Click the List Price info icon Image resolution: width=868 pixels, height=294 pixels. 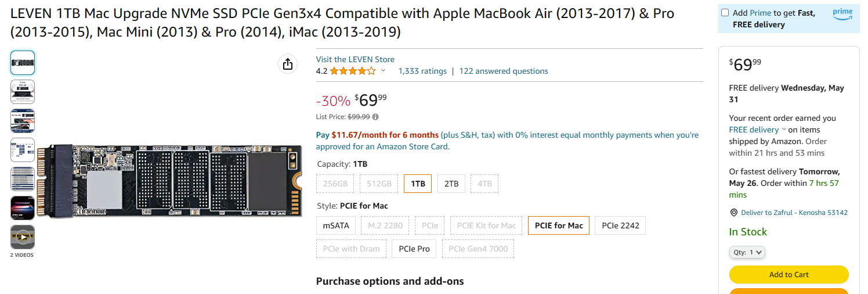[x=375, y=117]
